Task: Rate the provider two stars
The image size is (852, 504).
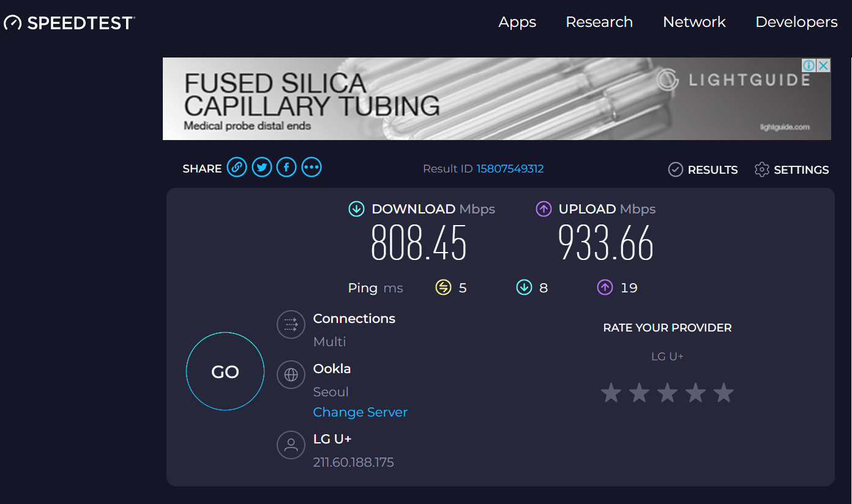Action: click(x=639, y=393)
